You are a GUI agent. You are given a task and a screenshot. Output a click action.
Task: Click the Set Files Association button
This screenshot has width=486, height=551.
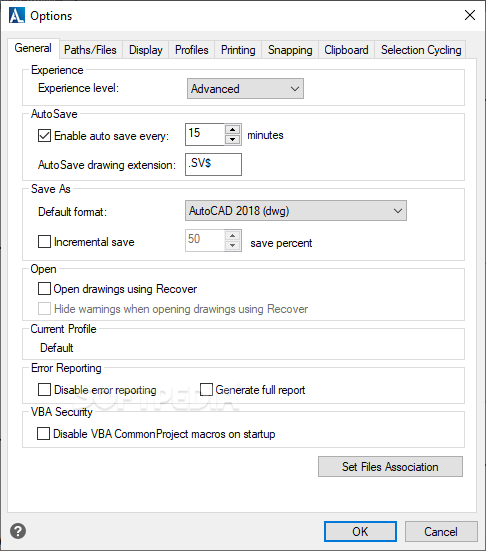click(390, 467)
